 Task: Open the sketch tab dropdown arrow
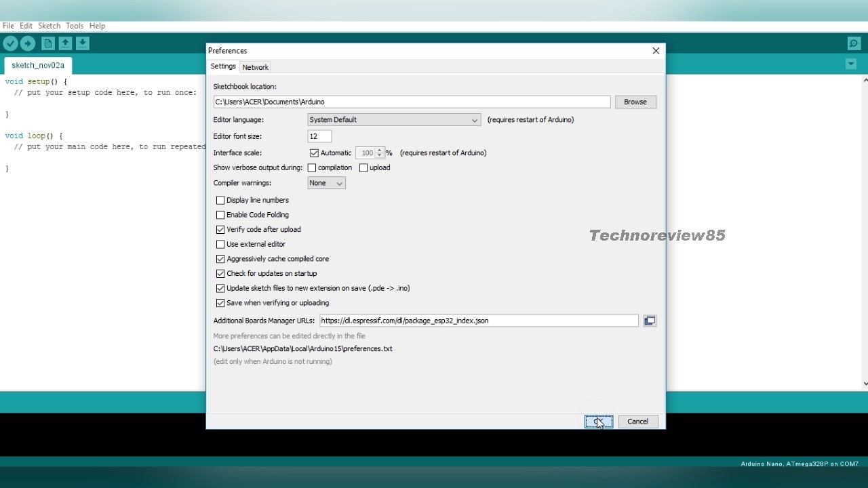pos(851,64)
